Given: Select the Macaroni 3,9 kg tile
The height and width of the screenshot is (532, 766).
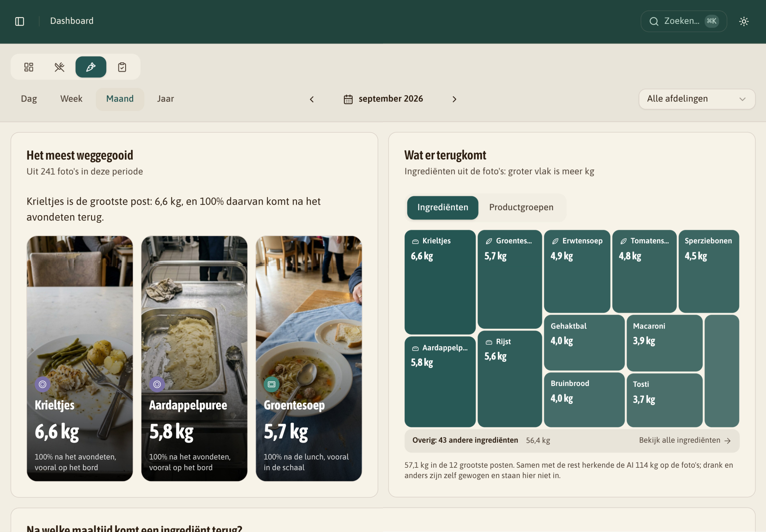Looking at the screenshot, I should [x=664, y=343].
